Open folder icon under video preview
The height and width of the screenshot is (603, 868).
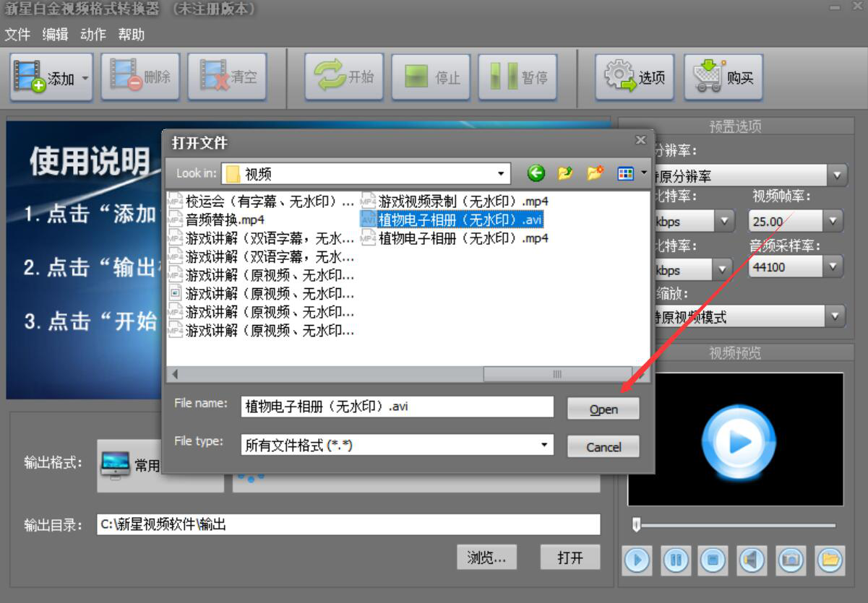[830, 560]
